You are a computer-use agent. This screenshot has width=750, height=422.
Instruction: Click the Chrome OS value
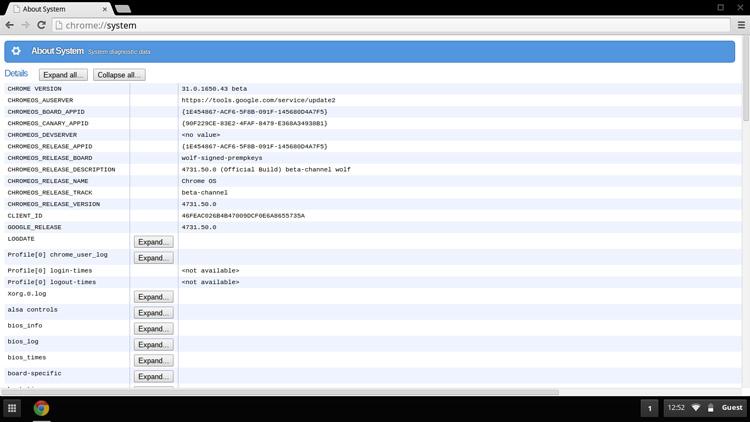199,181
